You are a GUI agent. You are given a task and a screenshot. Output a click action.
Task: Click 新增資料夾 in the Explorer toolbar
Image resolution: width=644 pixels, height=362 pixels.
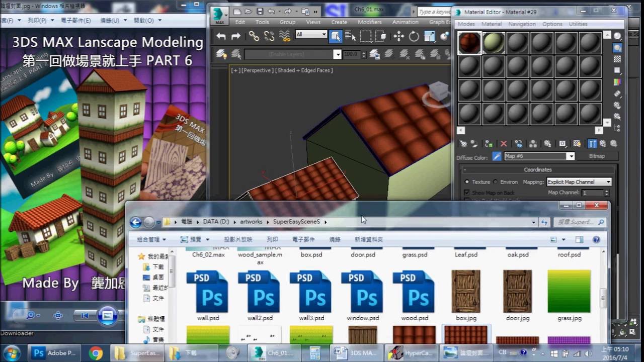[369, 240]
